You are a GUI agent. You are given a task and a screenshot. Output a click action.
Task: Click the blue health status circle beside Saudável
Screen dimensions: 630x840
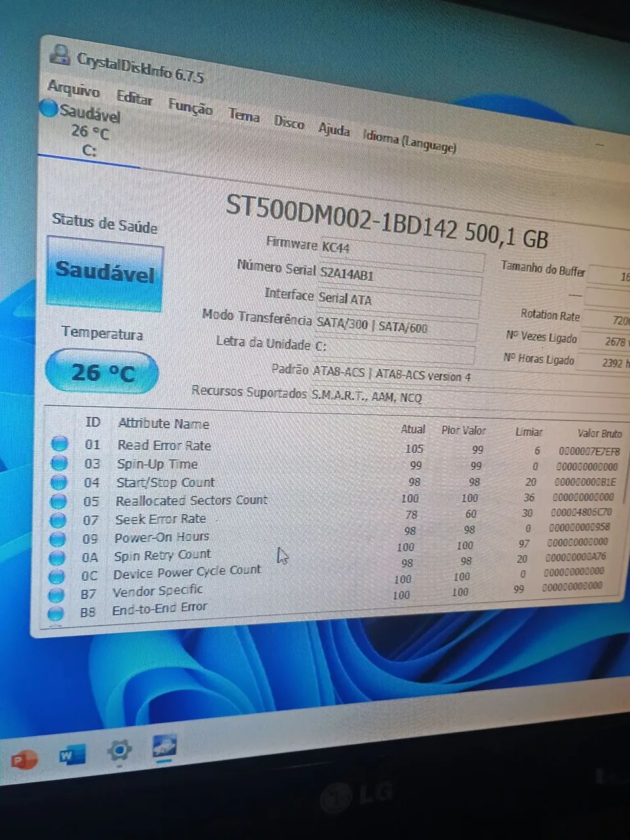coord(49,108)
